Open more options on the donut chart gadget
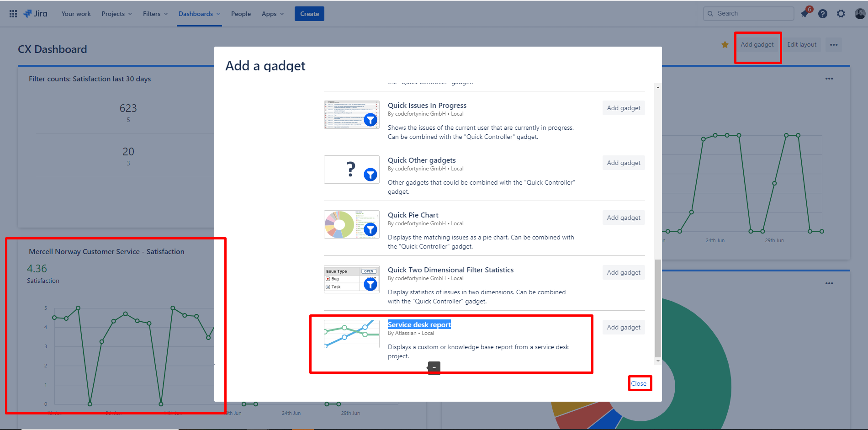 830,283
